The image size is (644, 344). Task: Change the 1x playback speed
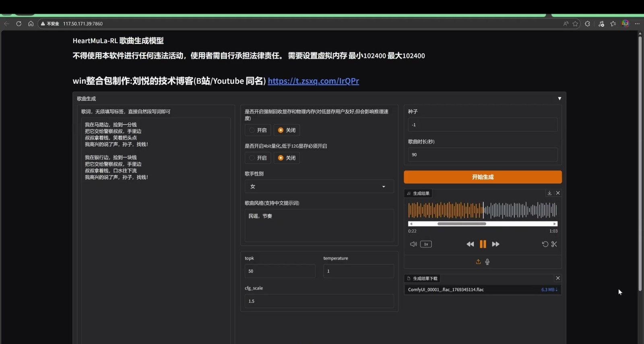tap(426, 244)
